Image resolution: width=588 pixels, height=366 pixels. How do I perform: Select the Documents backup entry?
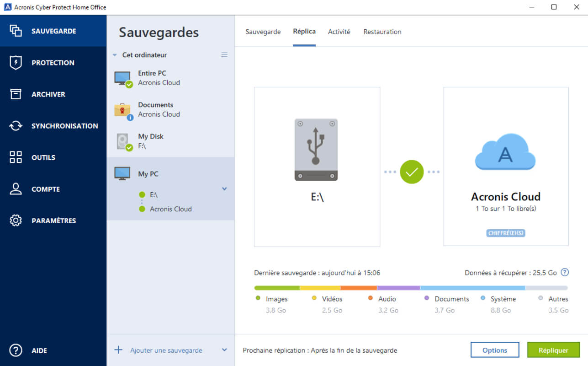point(170,110)
